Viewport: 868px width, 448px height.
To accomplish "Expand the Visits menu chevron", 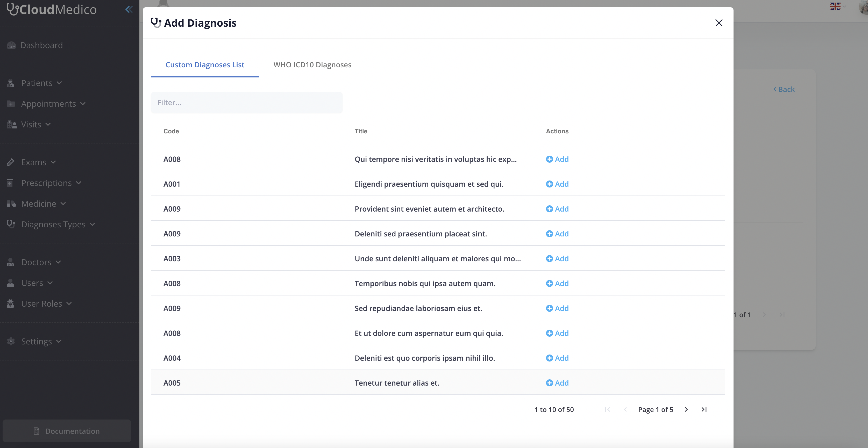I will point(48,124).
